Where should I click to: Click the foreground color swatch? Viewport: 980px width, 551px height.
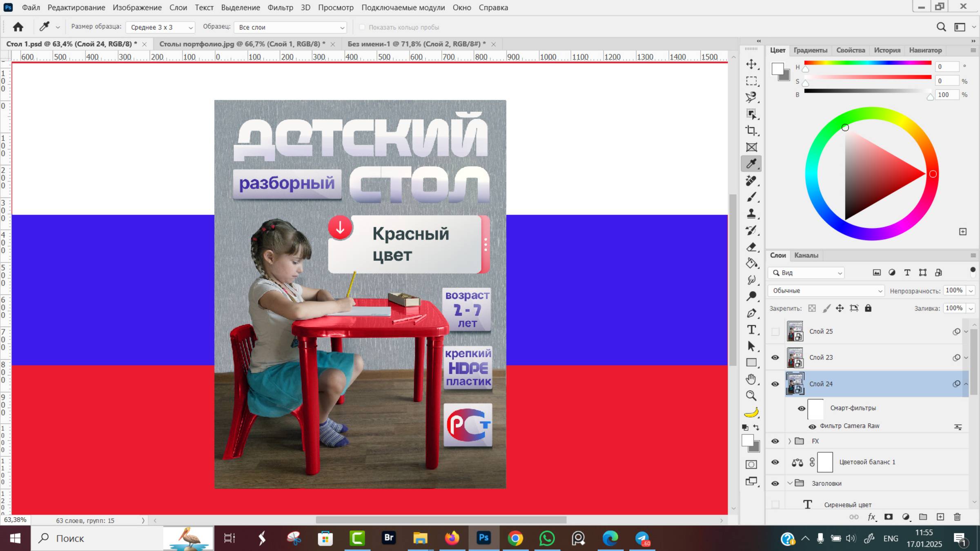[748, 442]
